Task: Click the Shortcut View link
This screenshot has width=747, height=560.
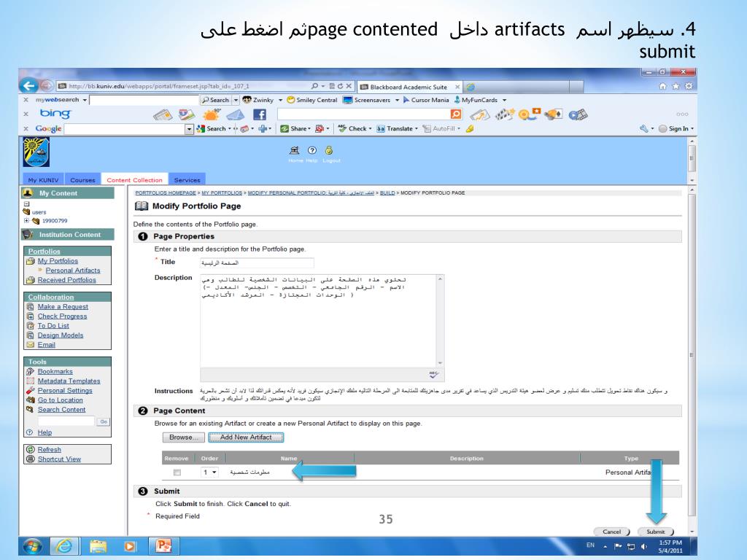Action: tap(59, 459)
